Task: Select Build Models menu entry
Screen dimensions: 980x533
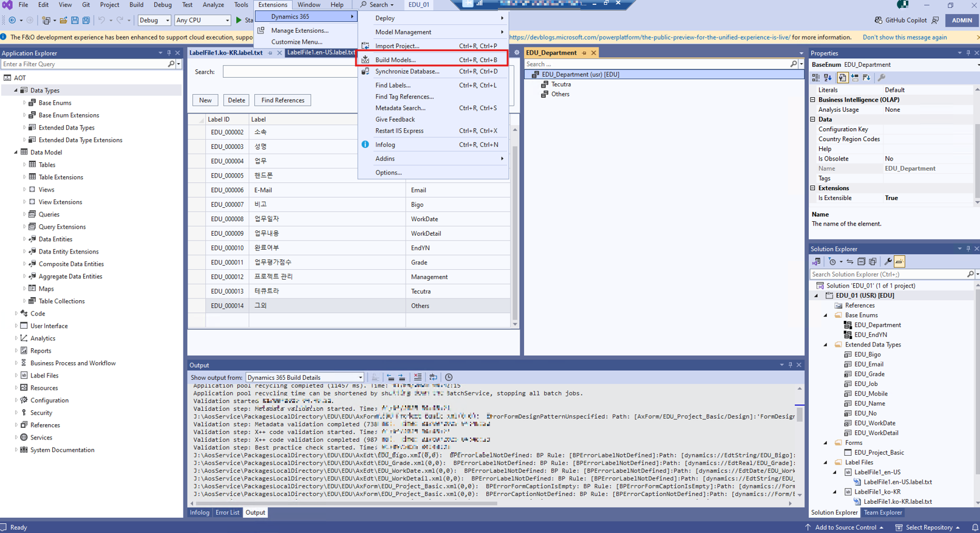Action: pos(432,60)
